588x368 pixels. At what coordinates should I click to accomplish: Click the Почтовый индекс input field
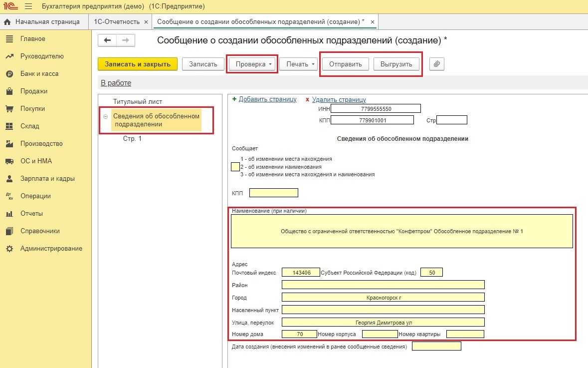(300, 273)
